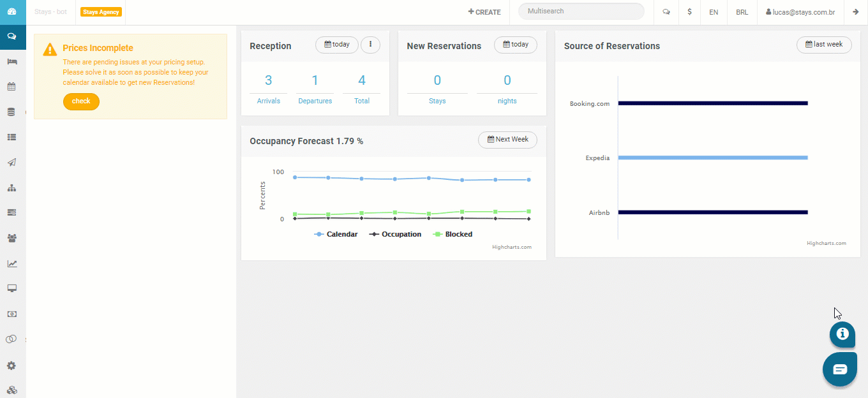Screen dimensions: 868x398
Task: Click Highcharts.com credit under occupancy chart
Action: [512, 247]
